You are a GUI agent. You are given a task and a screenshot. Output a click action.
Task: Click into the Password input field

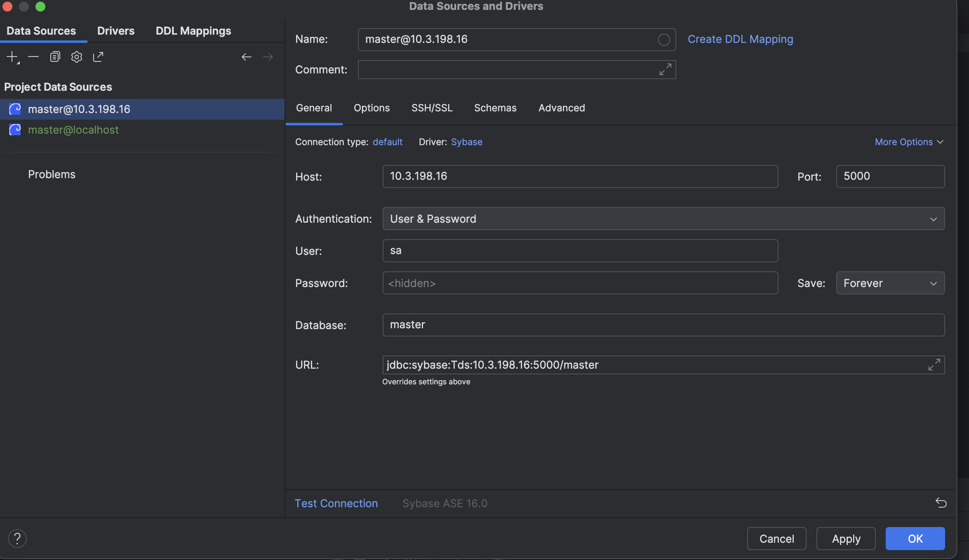580,283
